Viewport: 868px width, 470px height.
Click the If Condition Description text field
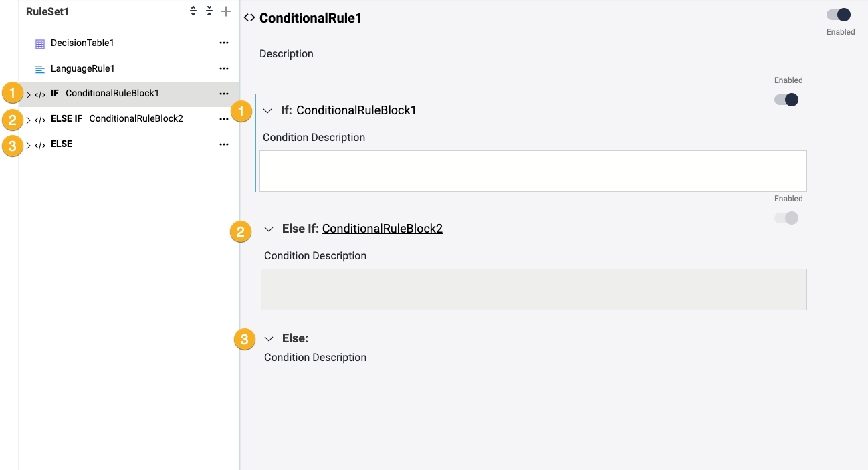533,171
